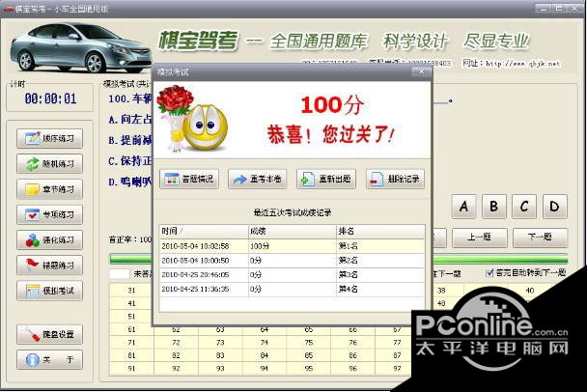Image resolution: width=587 pixels, height=392 pixels.
Task: Jump to question 96 in grid
Action: click(352, 369)
